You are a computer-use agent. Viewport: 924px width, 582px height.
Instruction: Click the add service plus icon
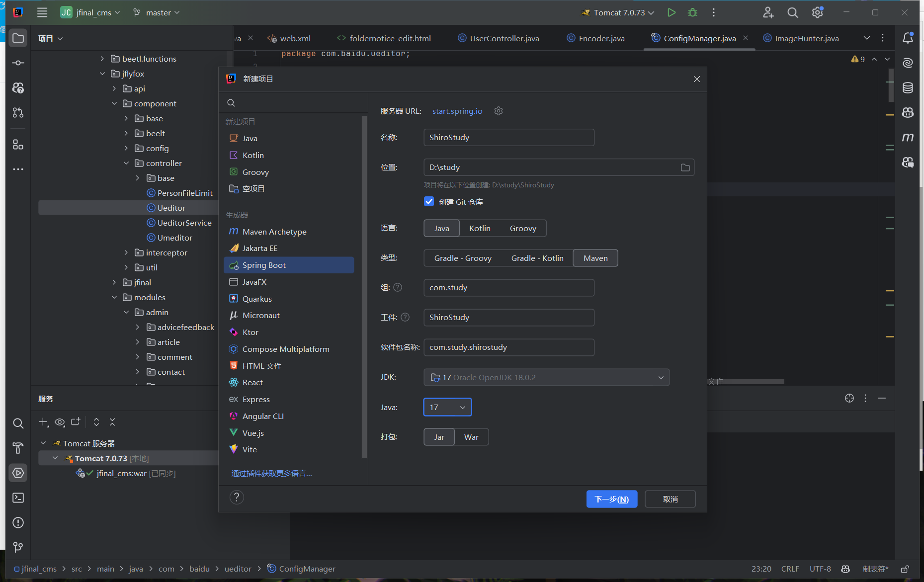coord(44,422)
